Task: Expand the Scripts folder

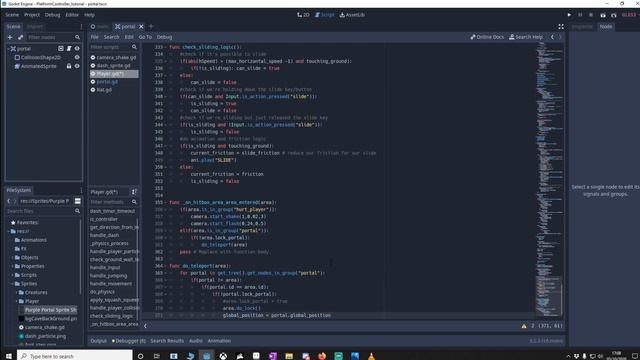Action: [12, 275]
